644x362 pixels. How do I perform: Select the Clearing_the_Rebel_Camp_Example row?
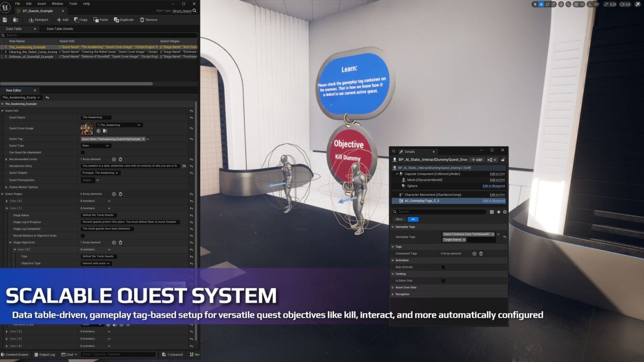click(99, 52)
